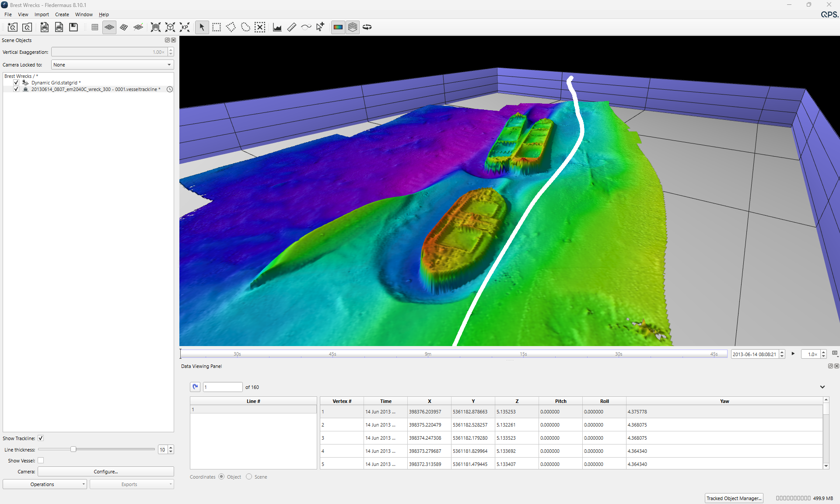840x504 pixels.
Task: Select the Object coordinates radio button
Action: click(221, 476)
